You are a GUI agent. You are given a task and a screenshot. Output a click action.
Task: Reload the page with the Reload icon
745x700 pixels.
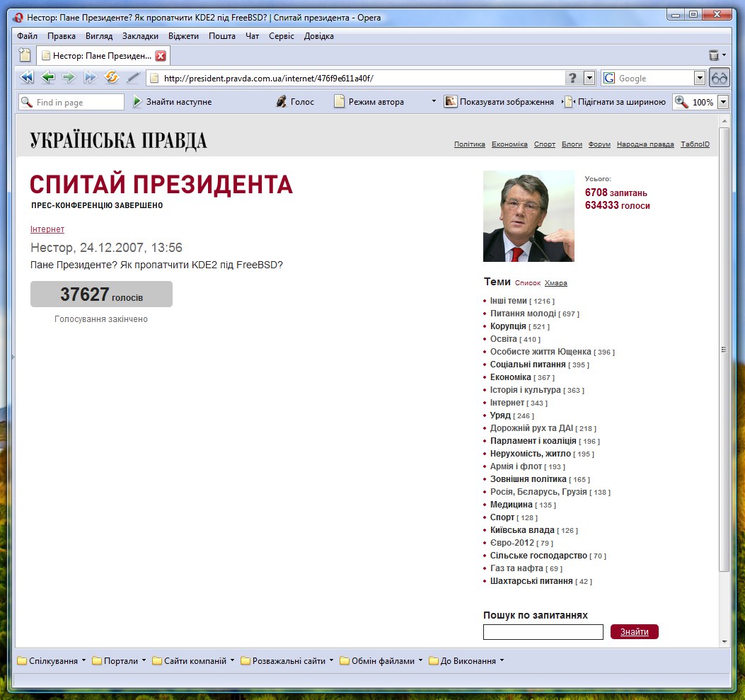coord(111,77)
